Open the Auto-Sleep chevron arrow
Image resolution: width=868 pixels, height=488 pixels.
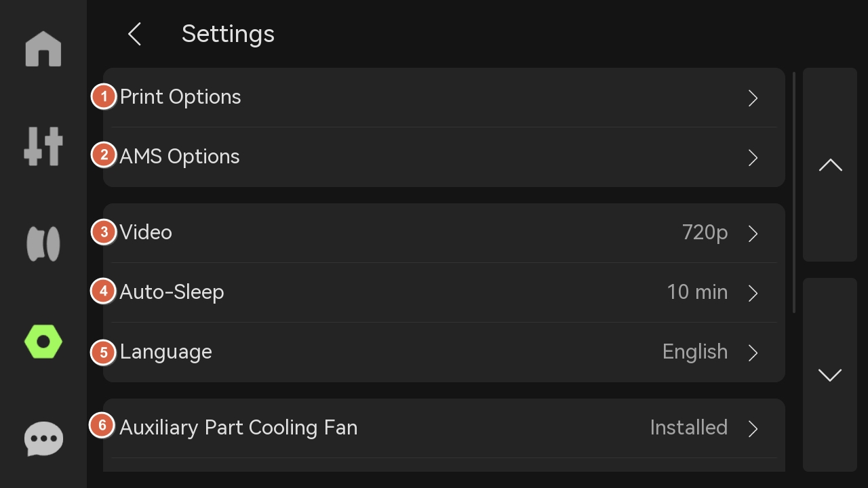click(x=753, y=293)
